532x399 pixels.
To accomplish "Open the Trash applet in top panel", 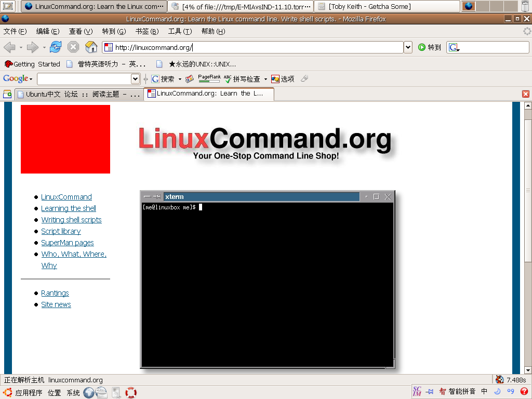I will click(x=526, y=6).
